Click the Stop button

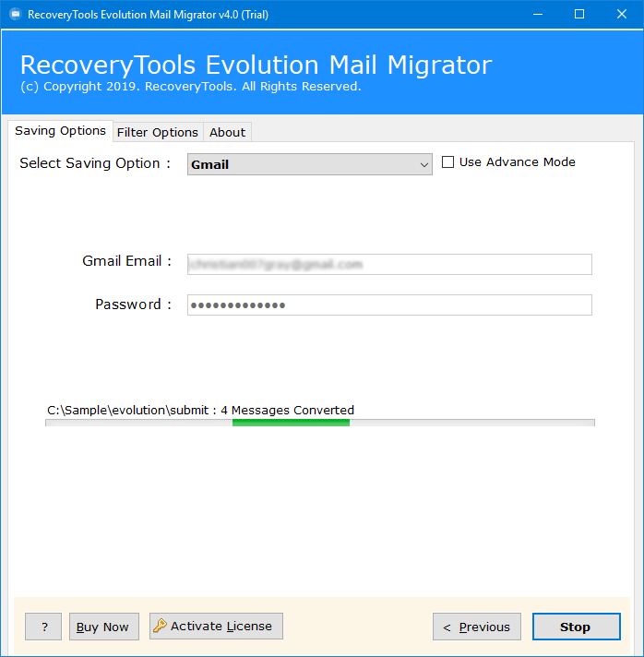576,627
